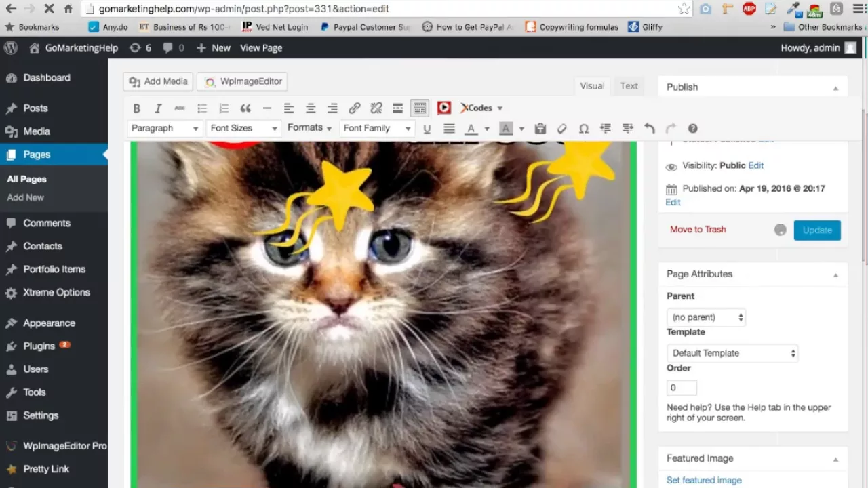The image size is (868, 488).
Task: Align text left
Action: [289, 108]
